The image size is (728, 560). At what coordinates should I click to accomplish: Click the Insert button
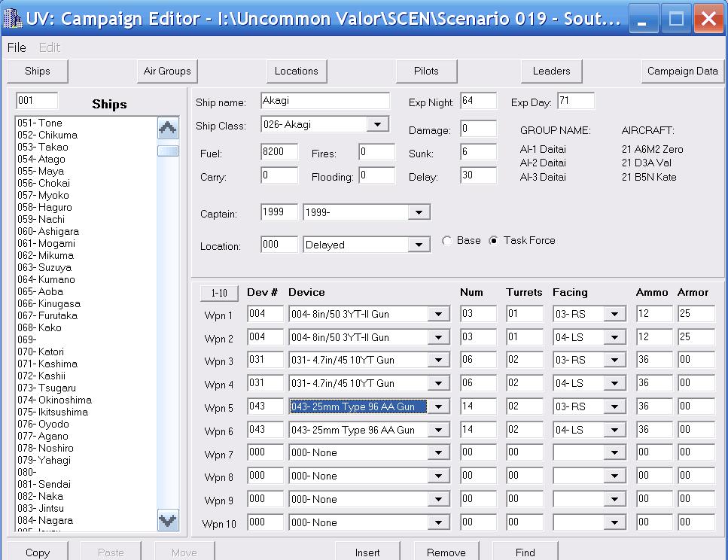(x=367, y=552)
